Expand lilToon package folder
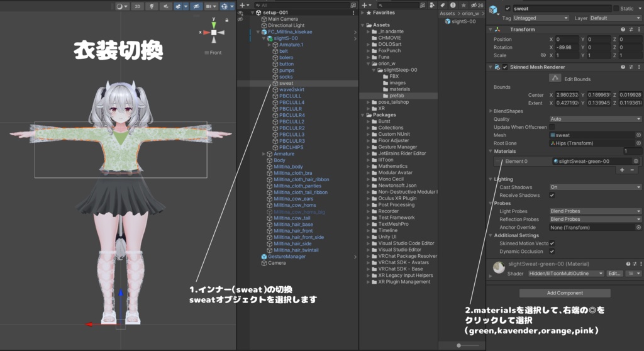Viewport: 644px width, 351px height. pos(368,160)
